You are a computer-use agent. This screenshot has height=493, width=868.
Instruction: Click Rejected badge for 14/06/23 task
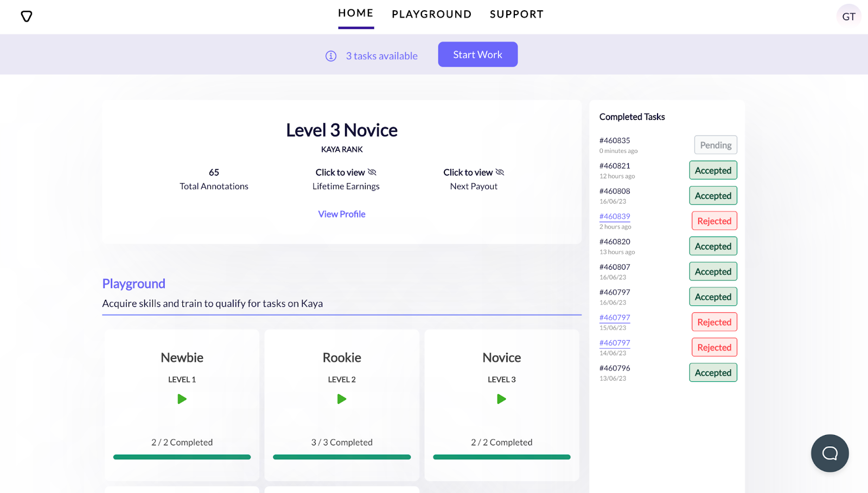(x=714, y=347)
